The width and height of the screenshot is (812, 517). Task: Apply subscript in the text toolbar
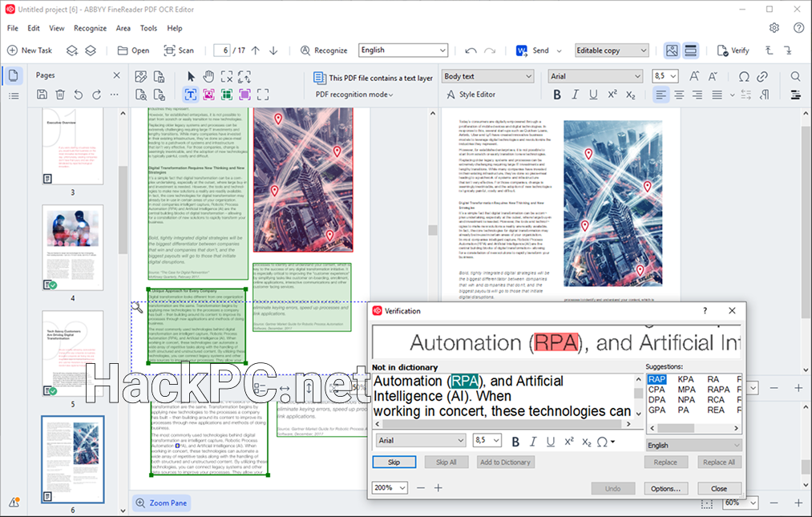click(x=630, y=95)
